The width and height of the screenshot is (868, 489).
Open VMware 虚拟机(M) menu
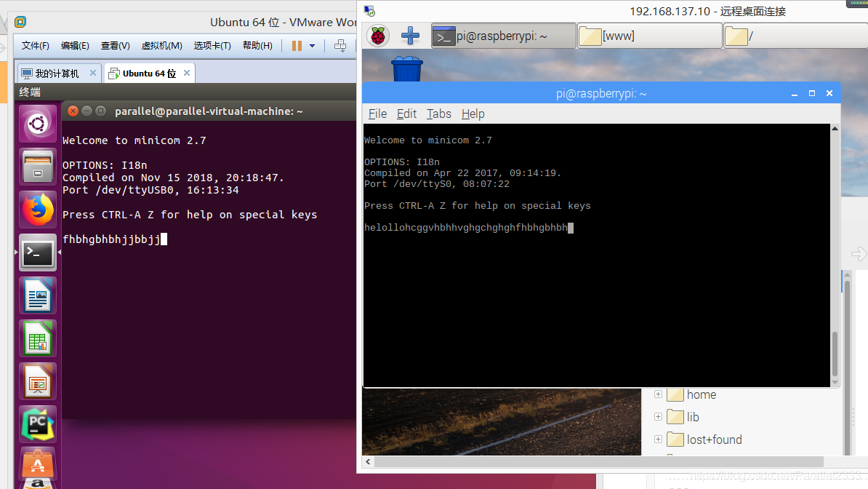coord(161,45)
